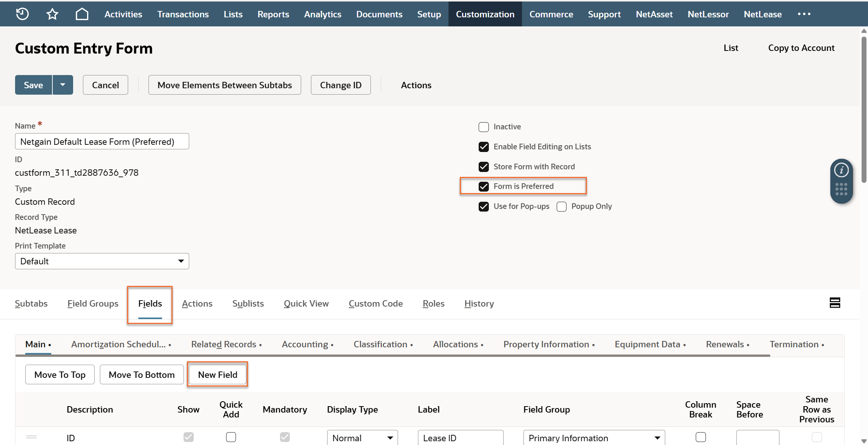Click the New Field button
The image size is (868, 445).
click(x=217, y=374)
